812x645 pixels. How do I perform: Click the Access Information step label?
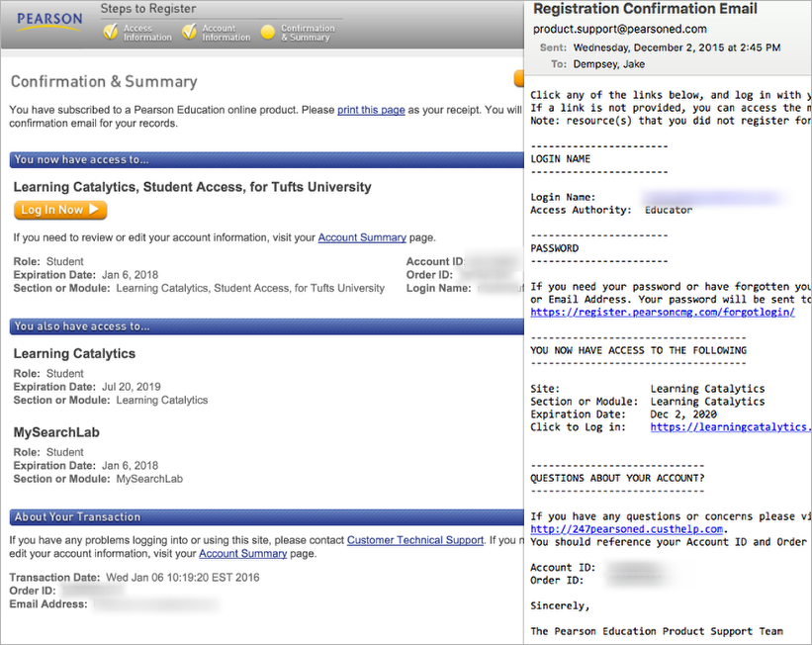(x=147, y=33)
